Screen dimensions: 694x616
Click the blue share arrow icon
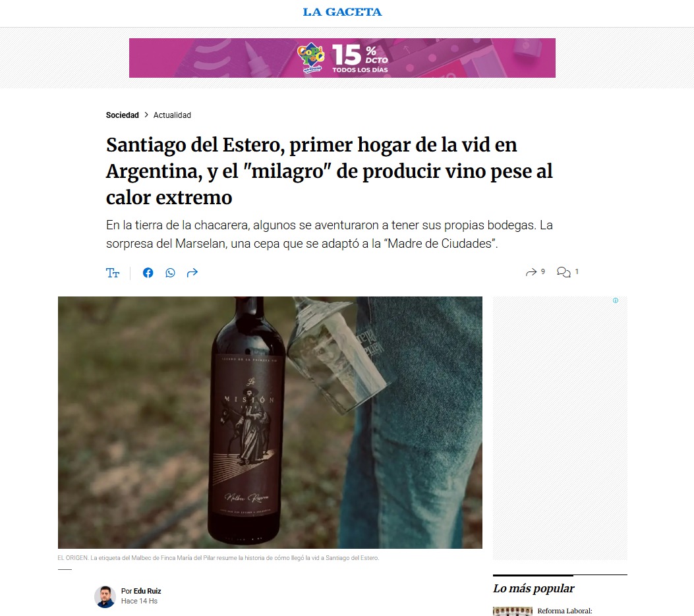(192, 273)
